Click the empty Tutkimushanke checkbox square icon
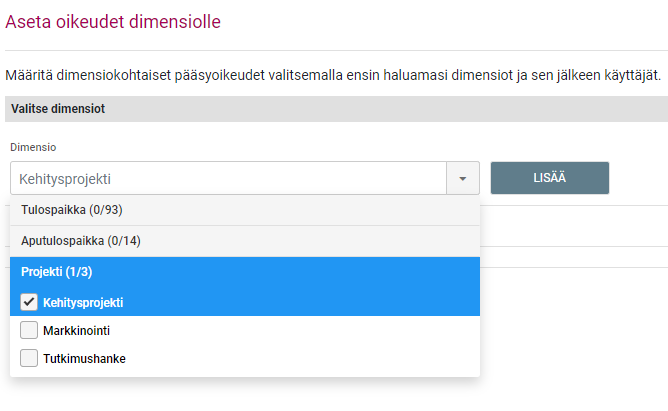The height and width of the screenshot is (411, 668). pyautogui.click(x=29, y=358)
